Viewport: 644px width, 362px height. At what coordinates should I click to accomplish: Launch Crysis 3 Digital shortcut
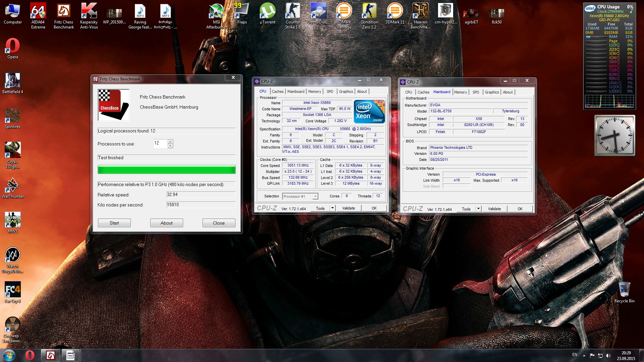coord(13,155)
